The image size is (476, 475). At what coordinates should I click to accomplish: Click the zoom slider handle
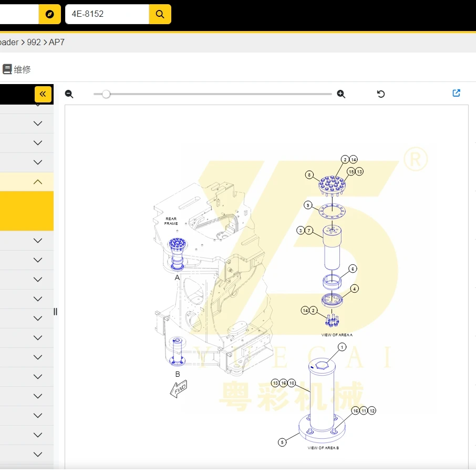tap(106, 94)
